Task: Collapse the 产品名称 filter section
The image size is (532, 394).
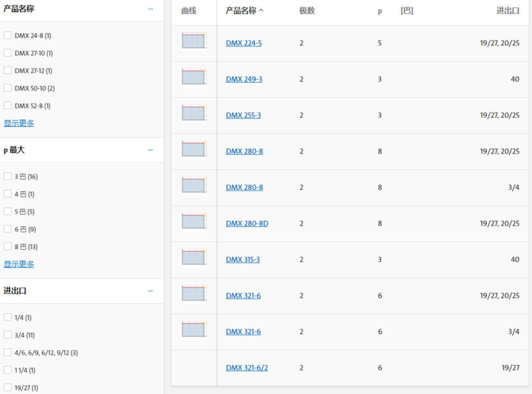Action: 150,9
